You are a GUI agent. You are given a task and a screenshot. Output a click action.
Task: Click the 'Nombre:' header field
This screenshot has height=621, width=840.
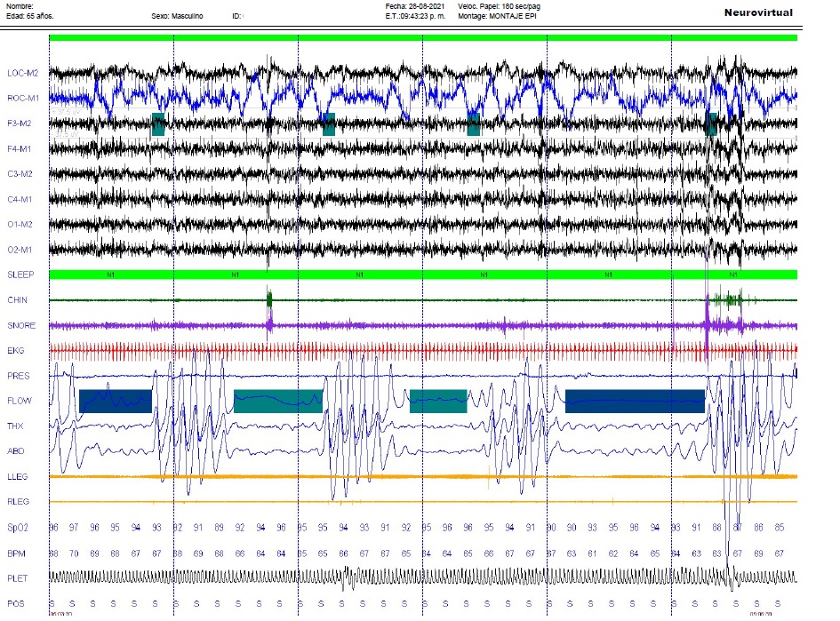(20, 6)
